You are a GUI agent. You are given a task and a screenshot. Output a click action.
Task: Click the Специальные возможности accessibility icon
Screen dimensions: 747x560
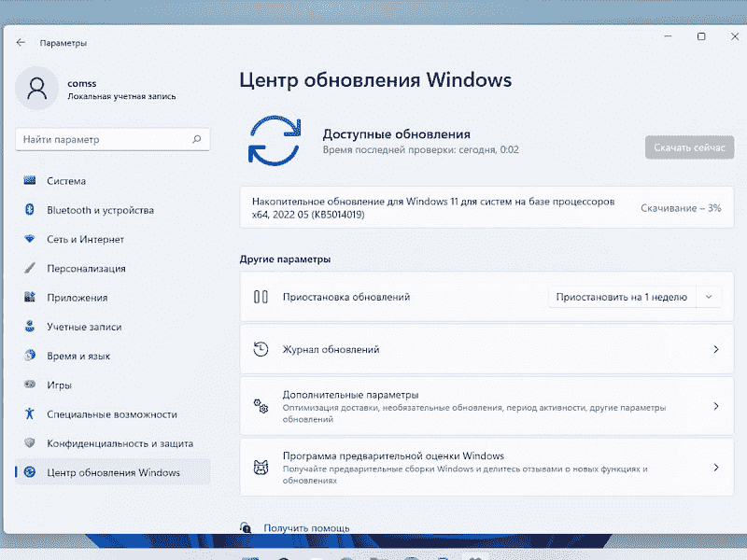coord(30,413)
